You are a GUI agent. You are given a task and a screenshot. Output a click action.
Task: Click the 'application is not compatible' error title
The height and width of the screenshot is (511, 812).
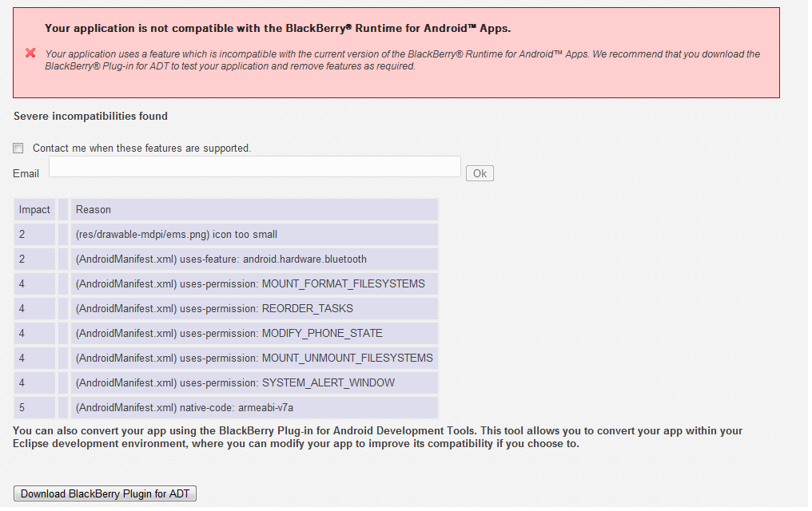[x=277, y=29]
